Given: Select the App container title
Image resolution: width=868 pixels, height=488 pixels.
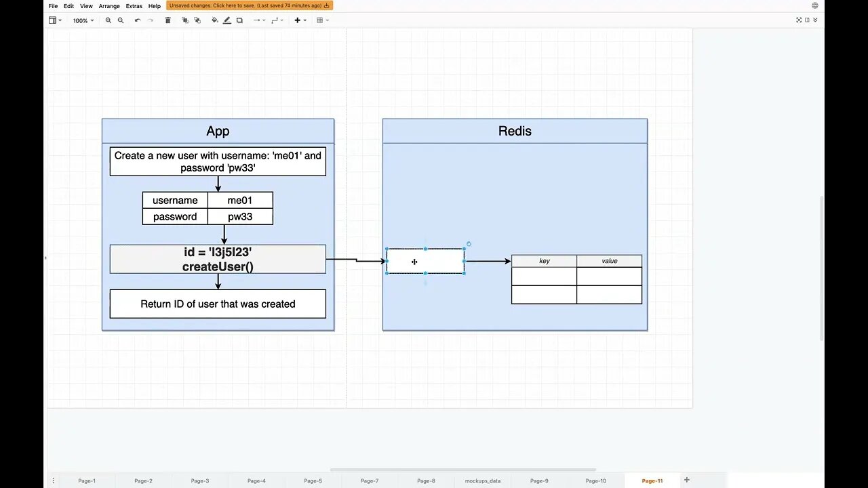Looking at the screenshot, I should (x=218, y=131).
